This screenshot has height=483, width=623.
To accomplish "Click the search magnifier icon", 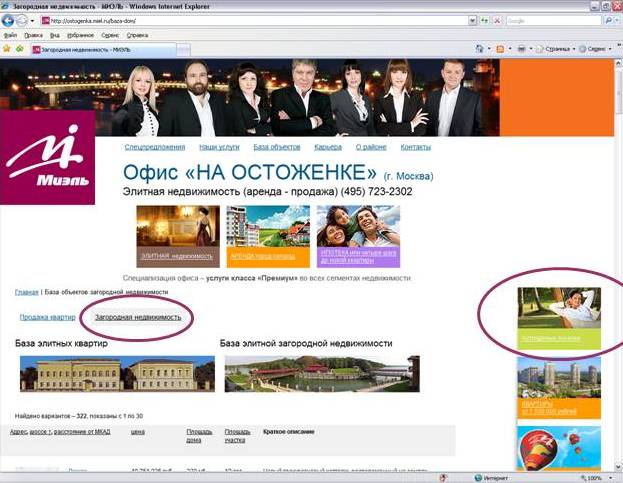I will [x=608, y=21].
